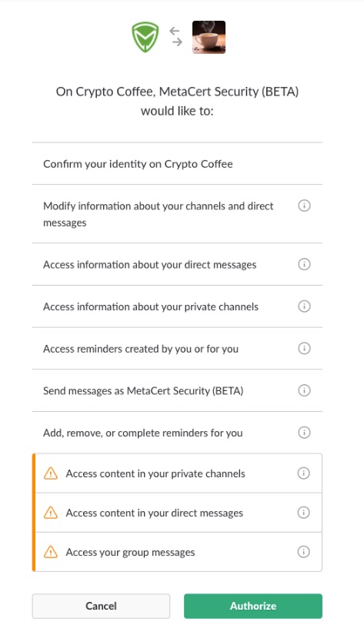Expand Access content in your private channels row

(177, 473)
